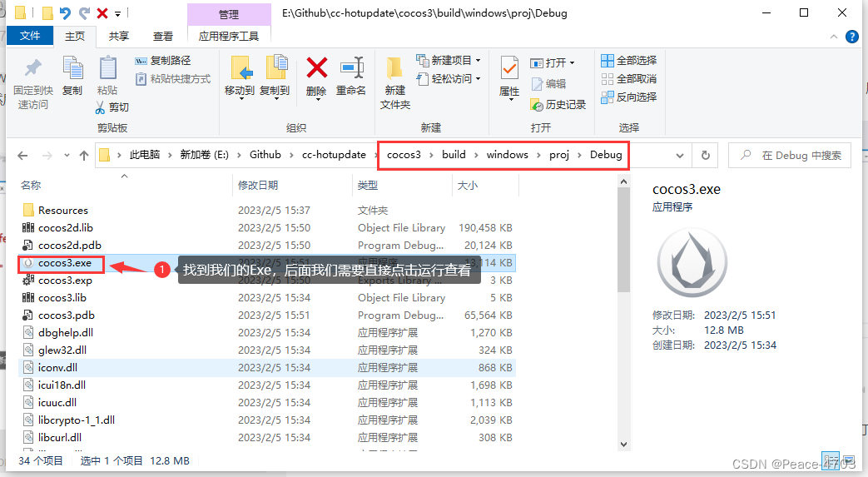Click the Copy (复制) ribbon icon
The width and height of the screenshot is (868, 477).
[x=72, y=69]
